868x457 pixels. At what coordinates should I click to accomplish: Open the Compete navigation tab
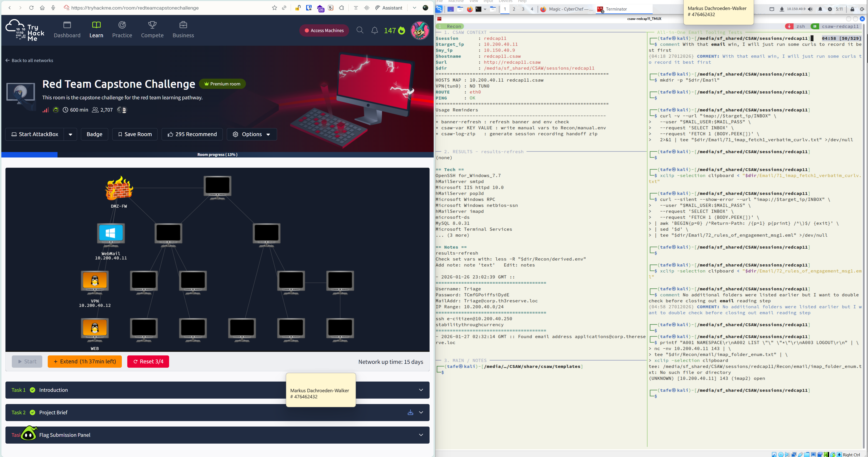click(x=152, y=30)
